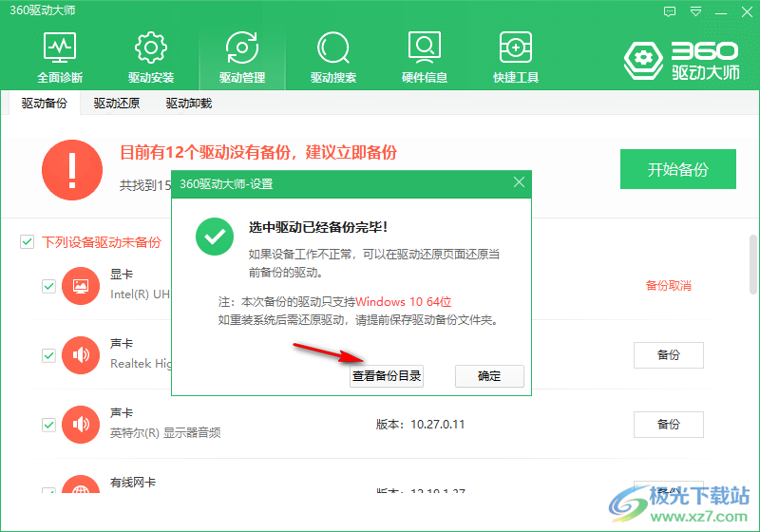Toggle the 下列设备驱动未备份 select-all checkbox
Image resolution: width=760 pixels, height=532 pixels.
tap(28, 241)
